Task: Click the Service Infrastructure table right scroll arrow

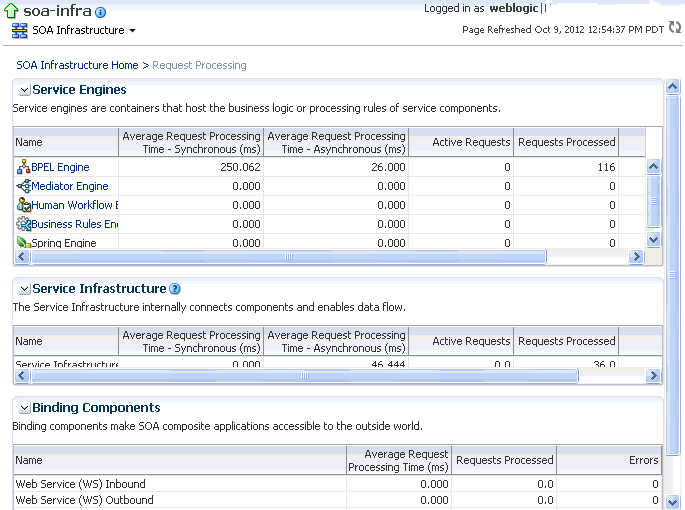Action: click(653, 375)
